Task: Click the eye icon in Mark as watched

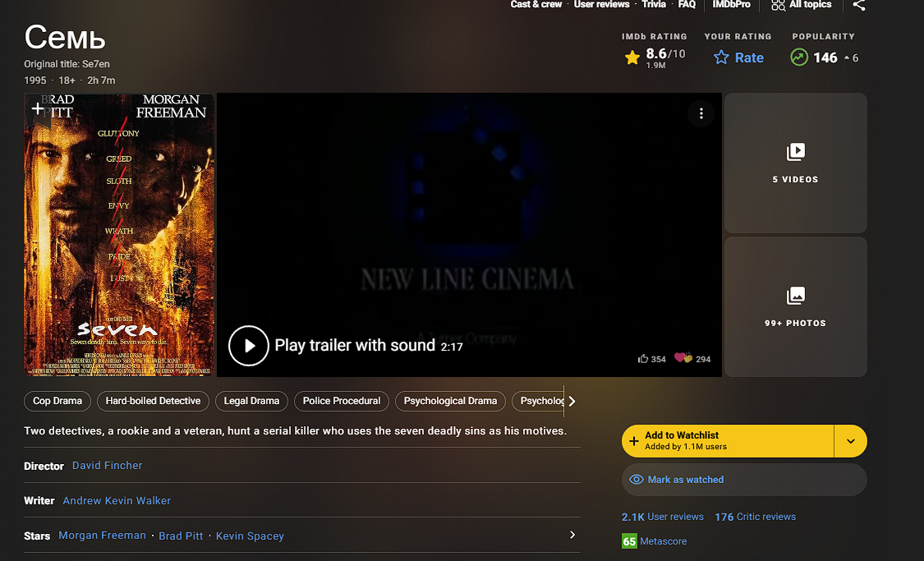Action: pyautogui.click(x=637, y=480)
